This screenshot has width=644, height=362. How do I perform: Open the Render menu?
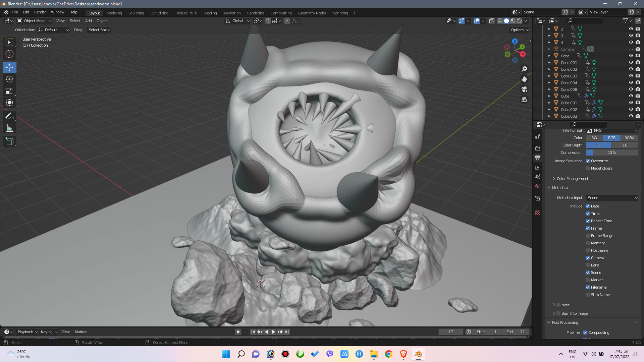[x=40, y=12]
